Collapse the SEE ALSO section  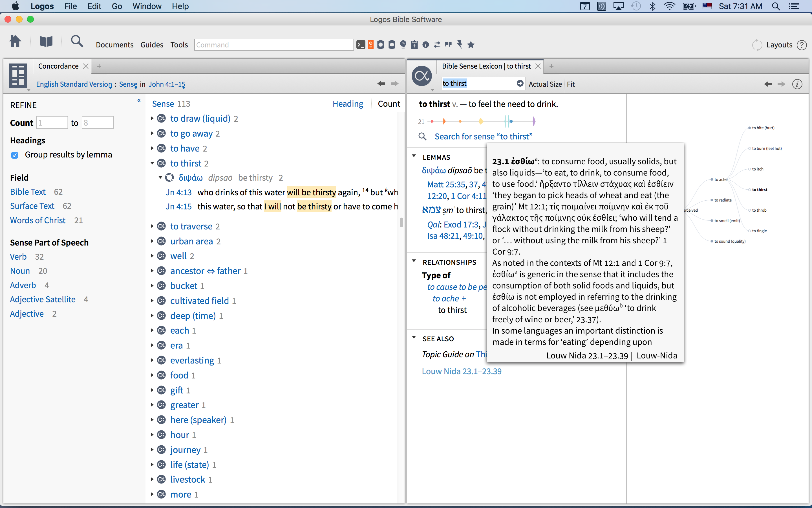pos(414,337)
